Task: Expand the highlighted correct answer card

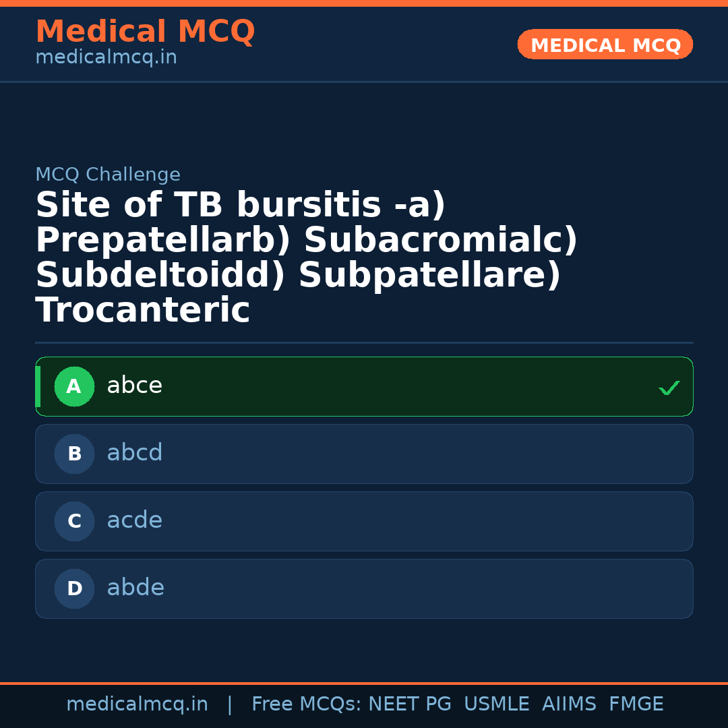Action: click(364, 386)
